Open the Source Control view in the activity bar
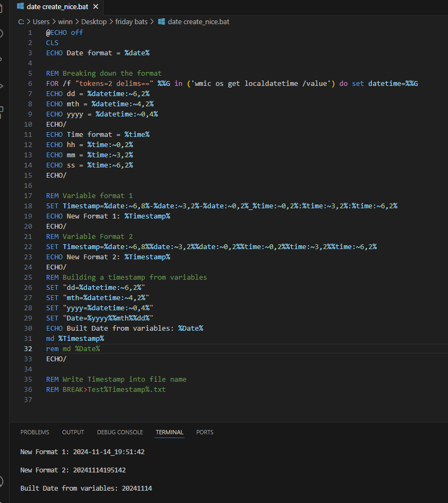This screenshot has height=503, width=448. click(x=2, y=59)
